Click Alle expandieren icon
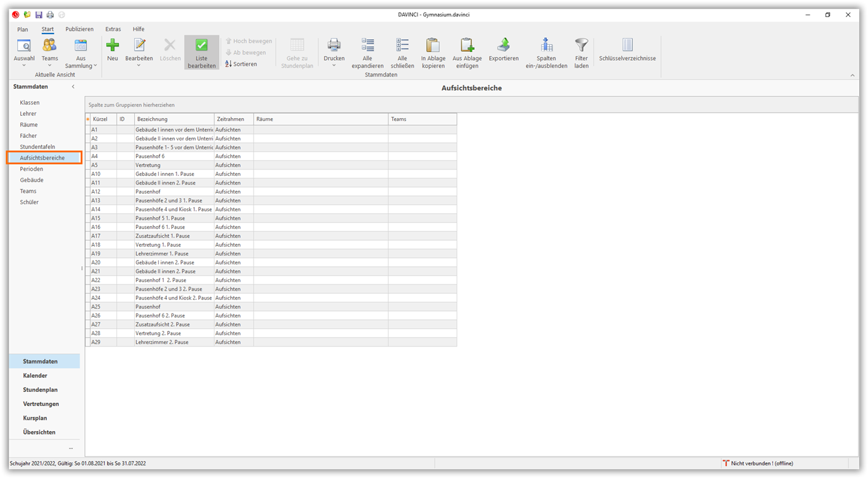 [x=368, y=46]
